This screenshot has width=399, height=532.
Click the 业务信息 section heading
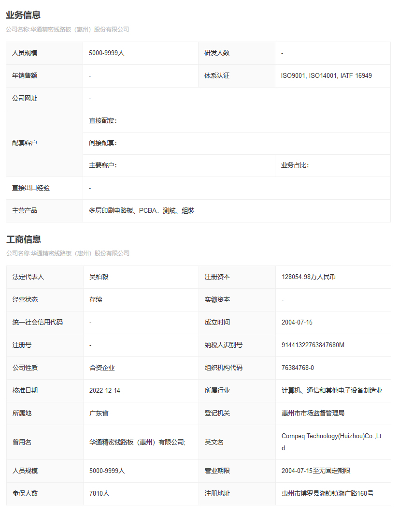pos(23,15)
